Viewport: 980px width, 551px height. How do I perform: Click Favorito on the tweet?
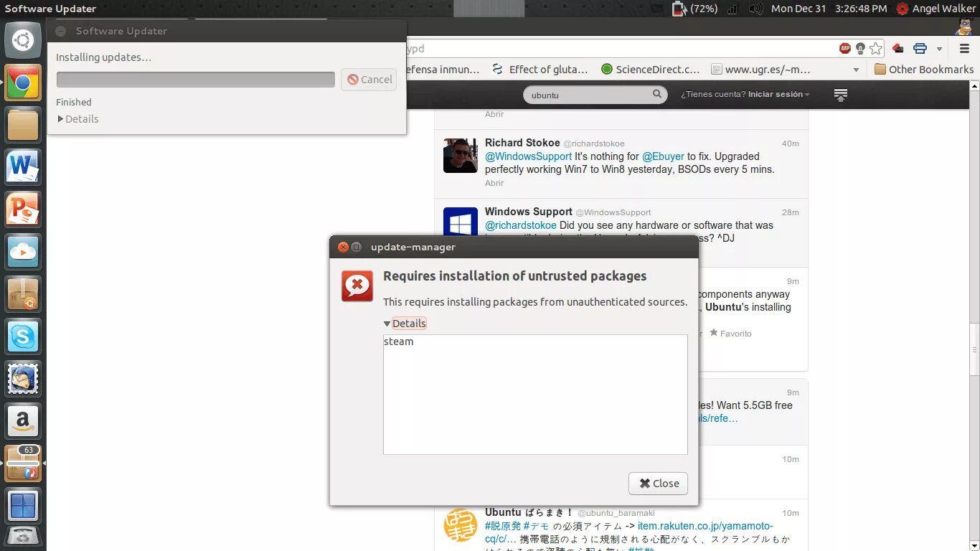tap(730, 333)
